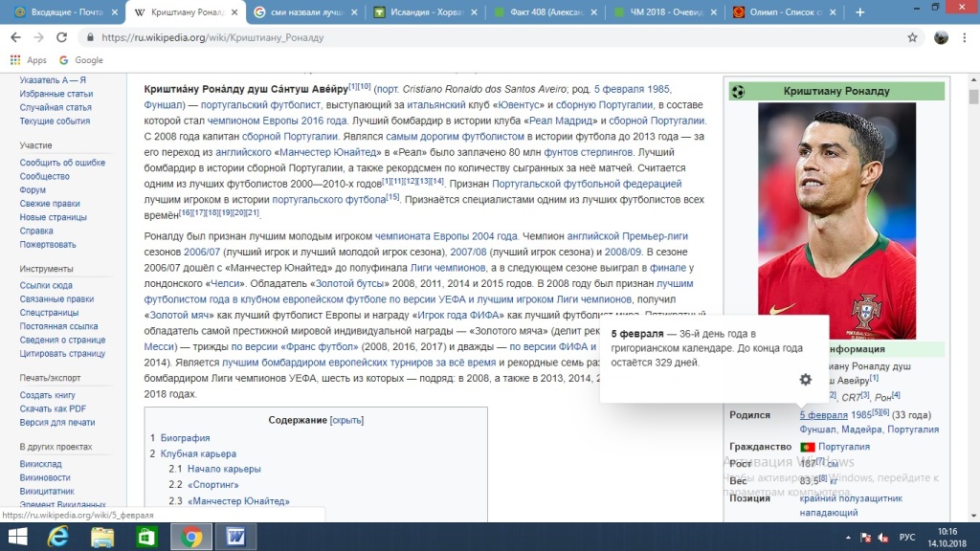The image size is (980, 551).
Task: Open the «Реал Мадрид» link in intro
Action: (x=559, y=121)
